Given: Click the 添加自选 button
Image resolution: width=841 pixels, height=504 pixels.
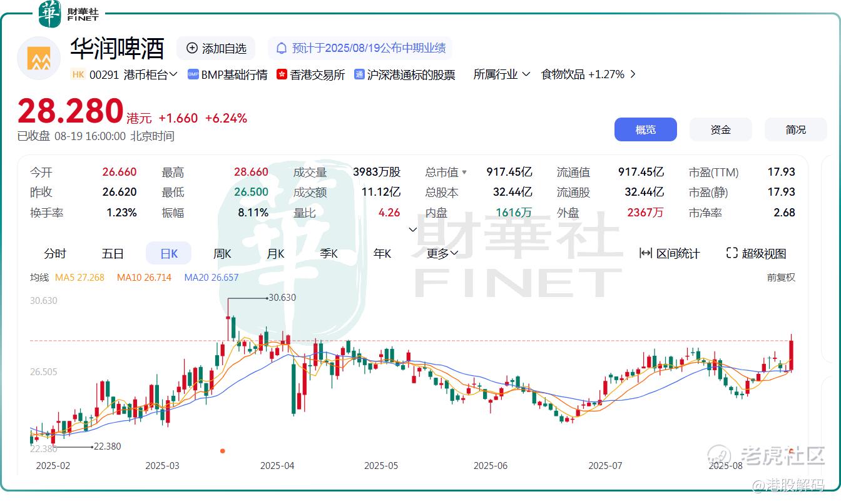Looking at the screenshot, I should click(x=216, y=48).
